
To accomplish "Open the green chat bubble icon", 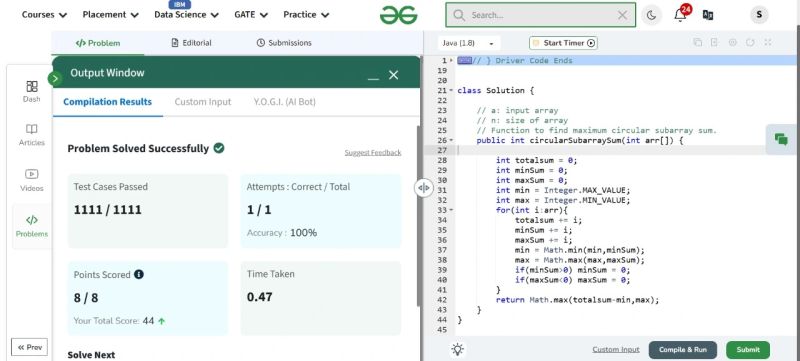I will click(781, 139).
